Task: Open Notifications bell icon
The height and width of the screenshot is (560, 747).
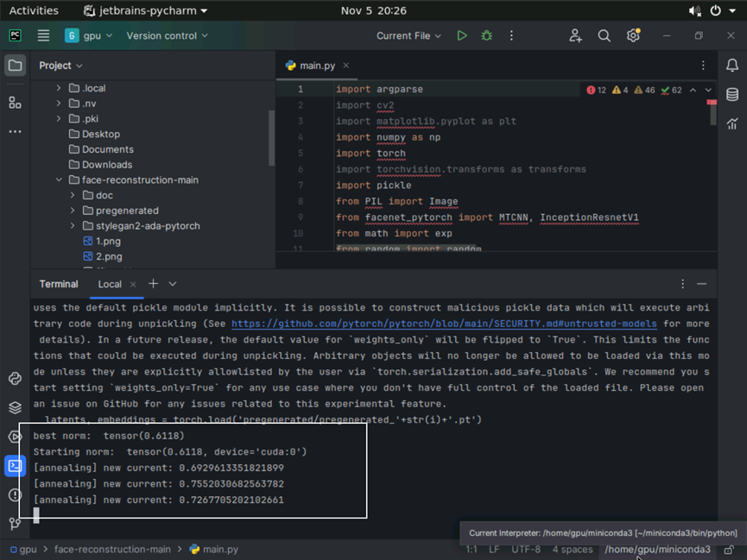Action: (731, 66)
